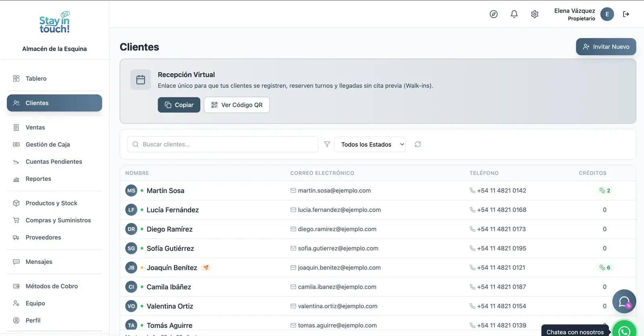The width and height of the screenshot is (644, 336).
Task: Click the Invitar Nuevo button
Action: tap(606, 47)
